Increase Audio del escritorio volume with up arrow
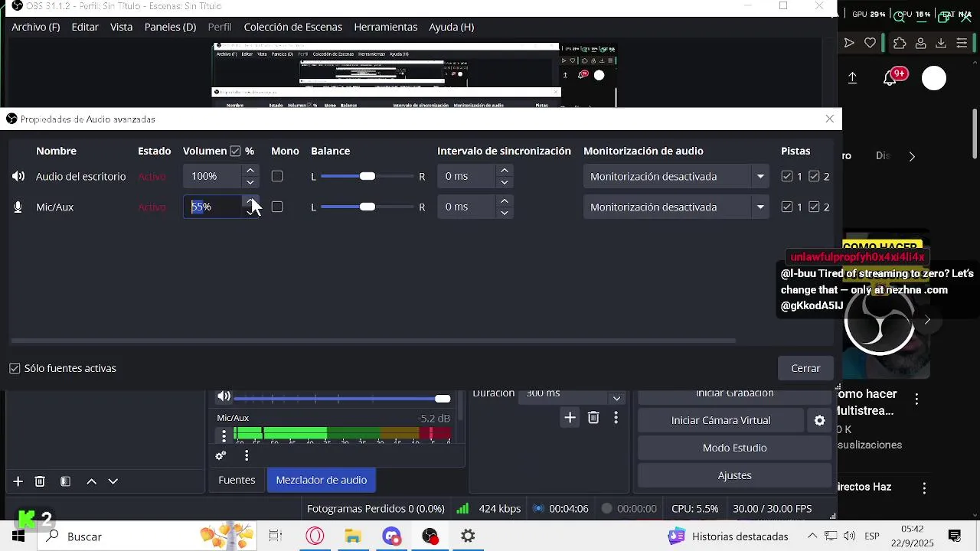This screenshot has width=980, height=551. tap(250, 171)
